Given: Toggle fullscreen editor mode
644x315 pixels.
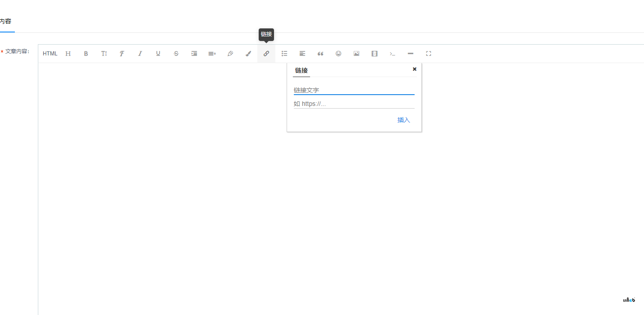Looking at the screenshot, I should (x=429, y=54).
